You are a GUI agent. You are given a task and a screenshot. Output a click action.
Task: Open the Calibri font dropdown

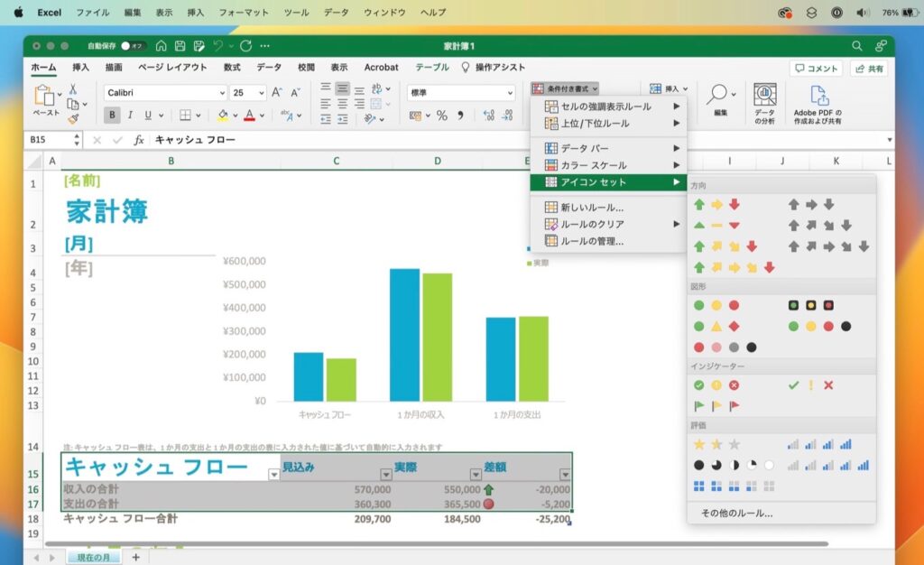pyautogui.click(x=167, y=92)
